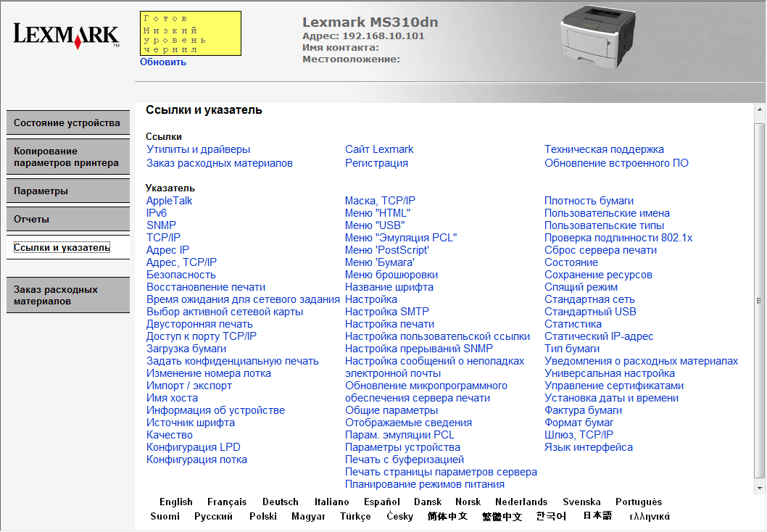Click Конфигурация LPD link
Screen dimensions: 767x532
point(194,447)
